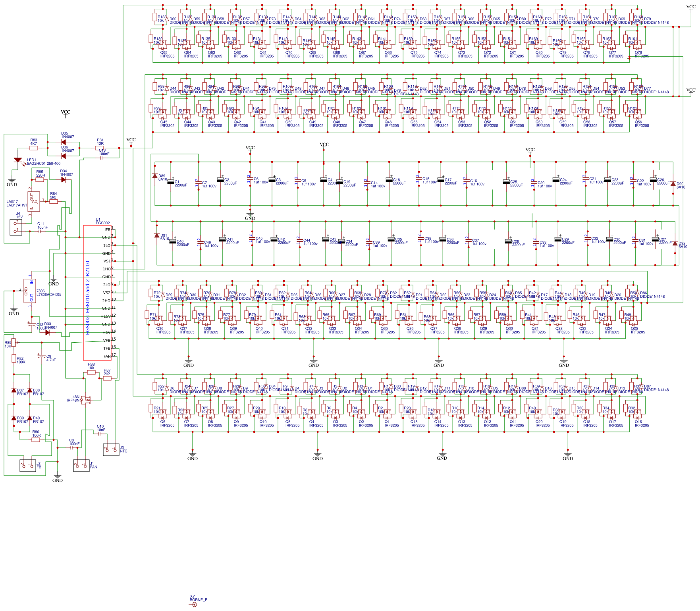Select the IRF48N transistor symbol

[87, 399]
